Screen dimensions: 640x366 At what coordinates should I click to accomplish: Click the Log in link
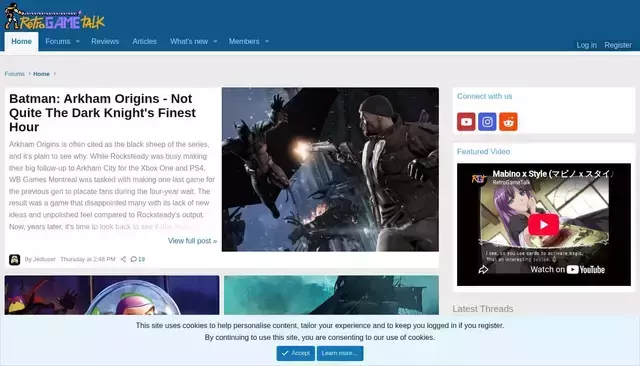point(587,45)
